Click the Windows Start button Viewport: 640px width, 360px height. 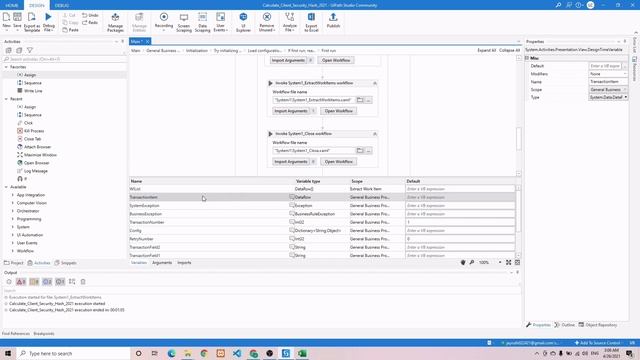(x=8, y=353)
